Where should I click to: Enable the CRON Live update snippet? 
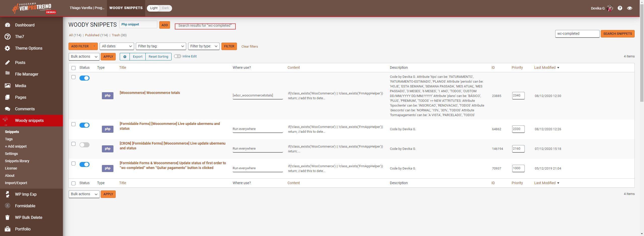pyautogui.click(x=85, y=145)
